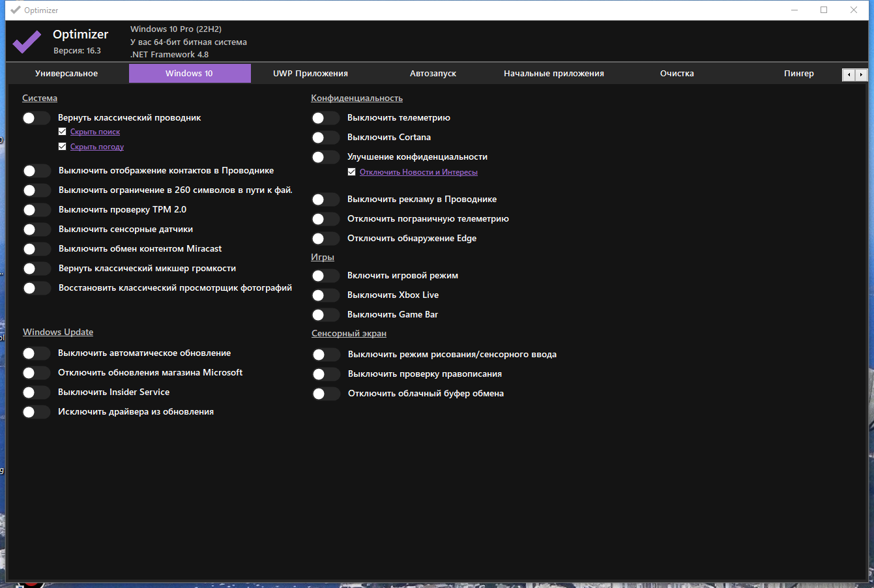The width and height of the screenshot is (874, 588).
Task: Enable Выключить отображение контактов в Проводнике
Action: (36, 171)
